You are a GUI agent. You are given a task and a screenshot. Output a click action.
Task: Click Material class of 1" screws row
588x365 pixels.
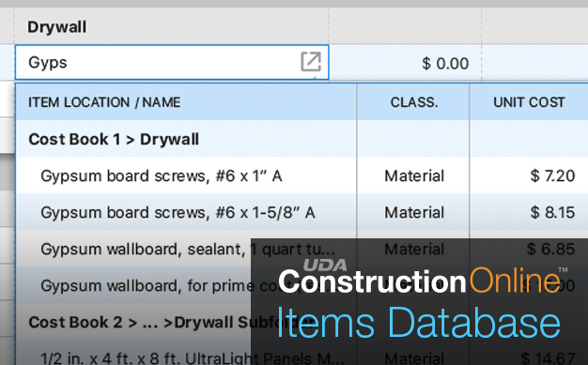click(414, 175)
